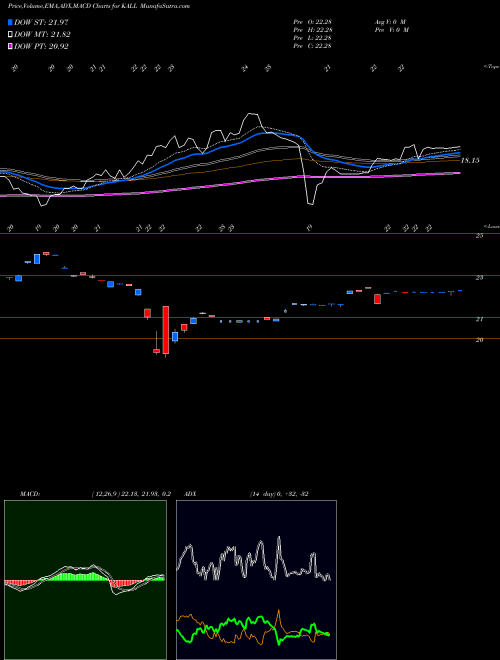Click the 'Pre C: 22.28' close value
The height and width of the screenshot is (660, 500).
point(312,46)
